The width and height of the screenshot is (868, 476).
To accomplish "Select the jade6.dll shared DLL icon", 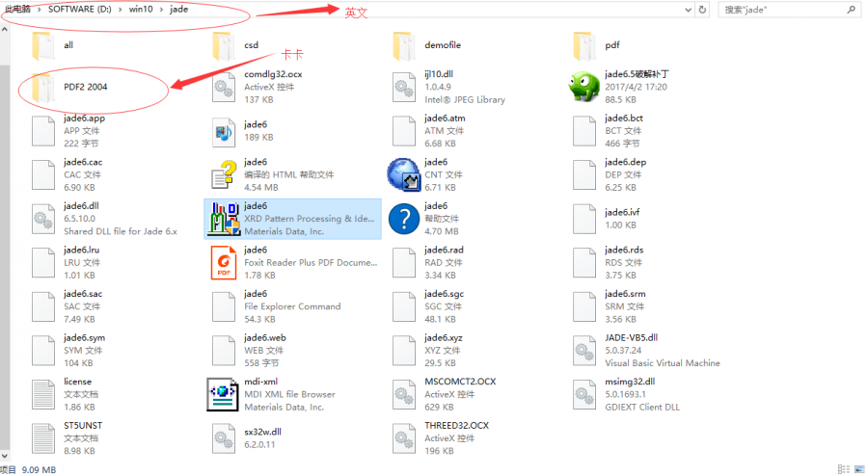I will click(43, 219).
